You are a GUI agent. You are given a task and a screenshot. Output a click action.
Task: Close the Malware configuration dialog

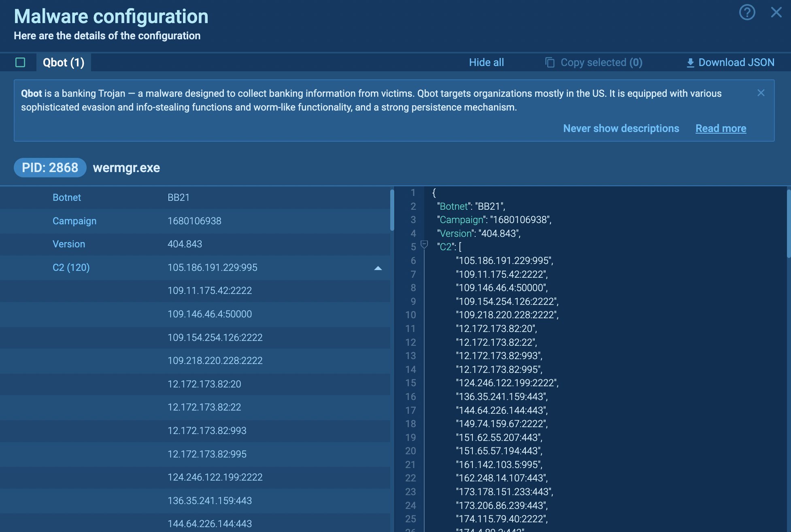coord(776,13)
